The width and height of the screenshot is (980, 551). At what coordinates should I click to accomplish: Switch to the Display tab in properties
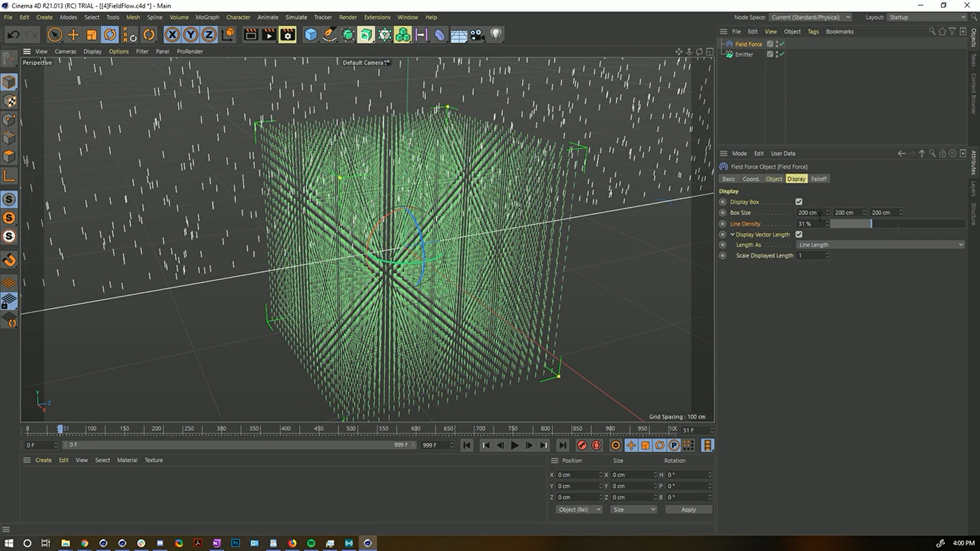(796, 178)
